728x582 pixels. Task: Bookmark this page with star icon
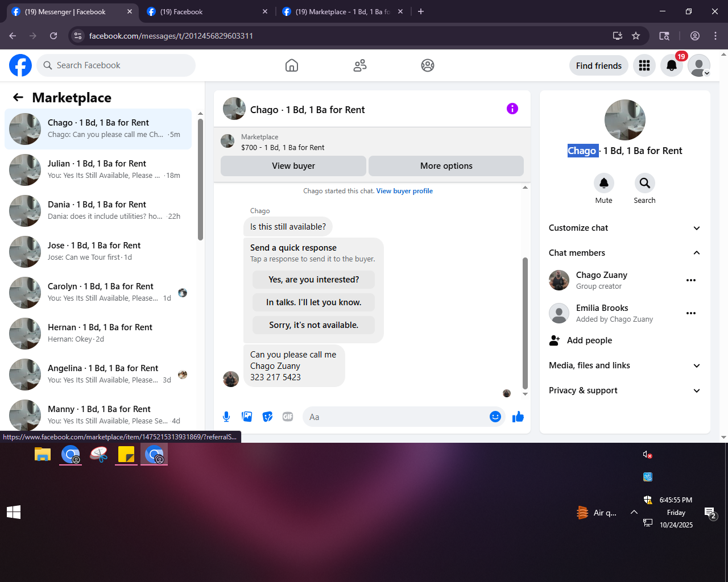[636, 36]
